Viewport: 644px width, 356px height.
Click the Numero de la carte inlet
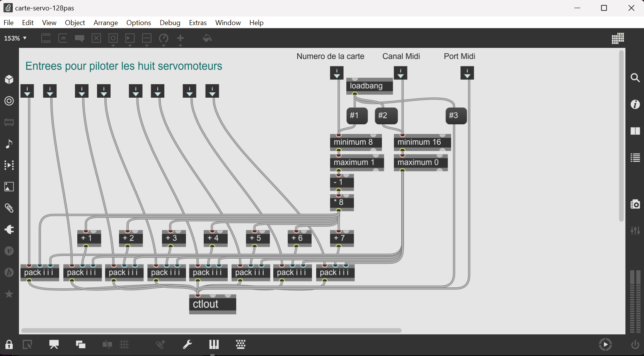[x=337, y=73]
